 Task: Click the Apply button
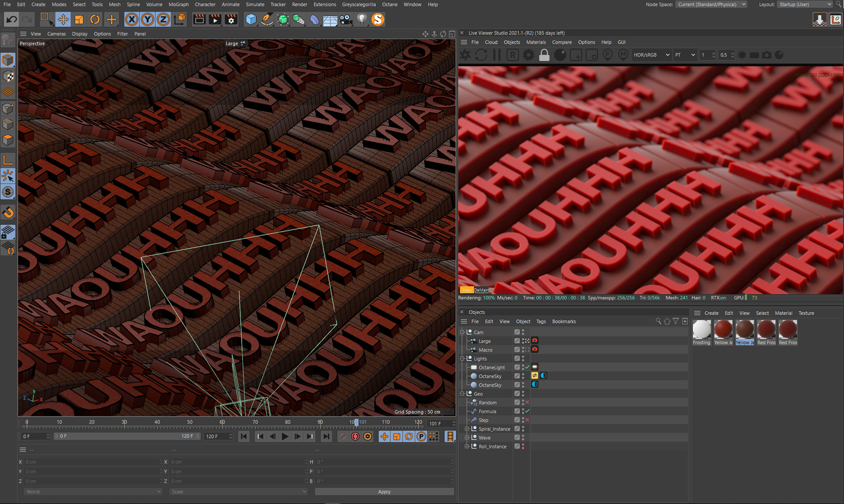[x=384, y=492]
